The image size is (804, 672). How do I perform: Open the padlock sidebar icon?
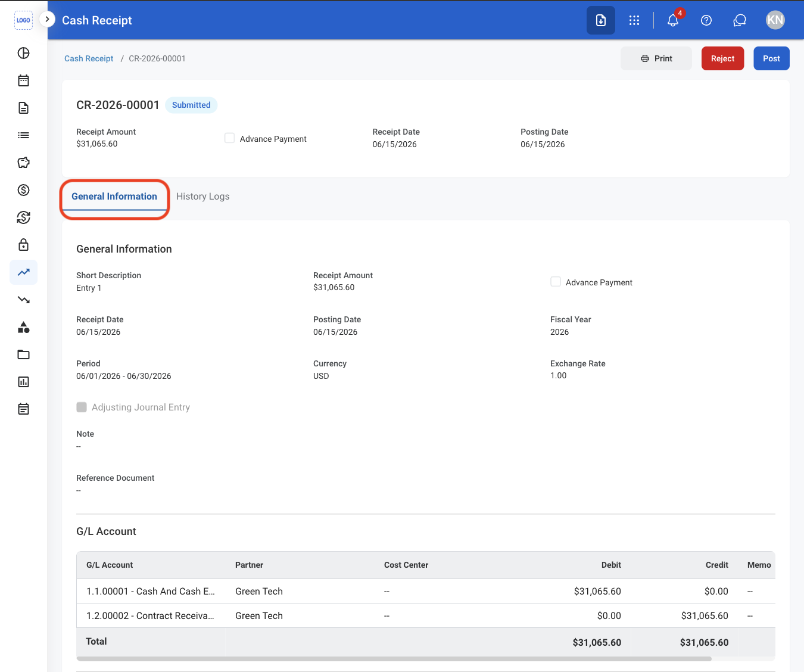tap(23, 245)
